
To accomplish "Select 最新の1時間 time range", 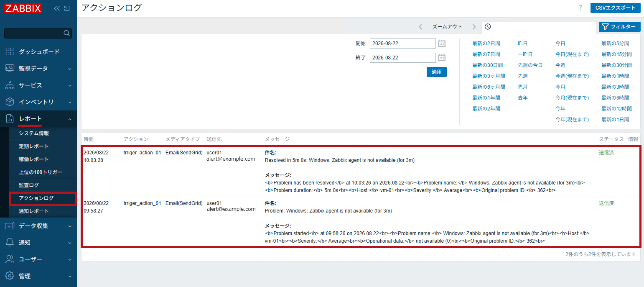I will click(x=615, y=76).
